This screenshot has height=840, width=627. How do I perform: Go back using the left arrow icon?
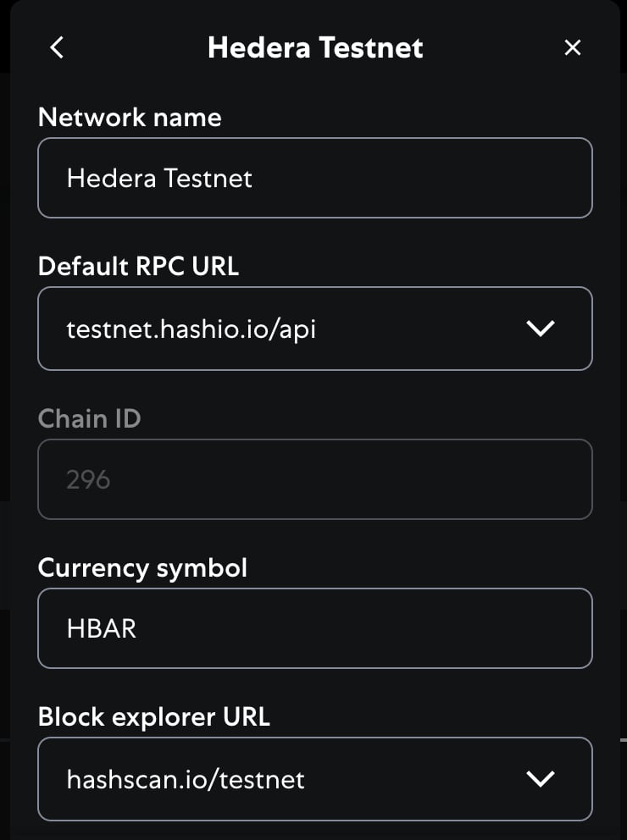point(57,47)
